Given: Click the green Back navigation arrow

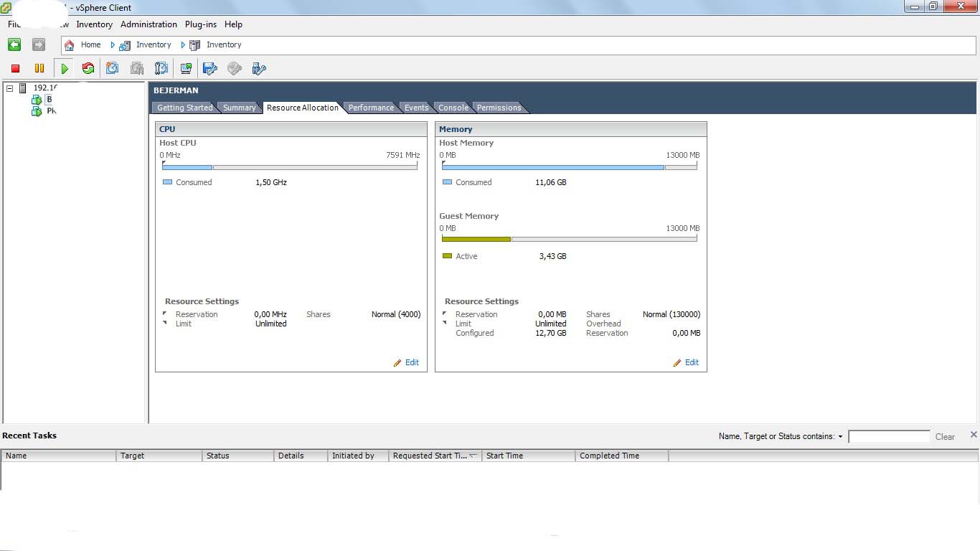Looking at the screenshot, I should pos(14,44).
